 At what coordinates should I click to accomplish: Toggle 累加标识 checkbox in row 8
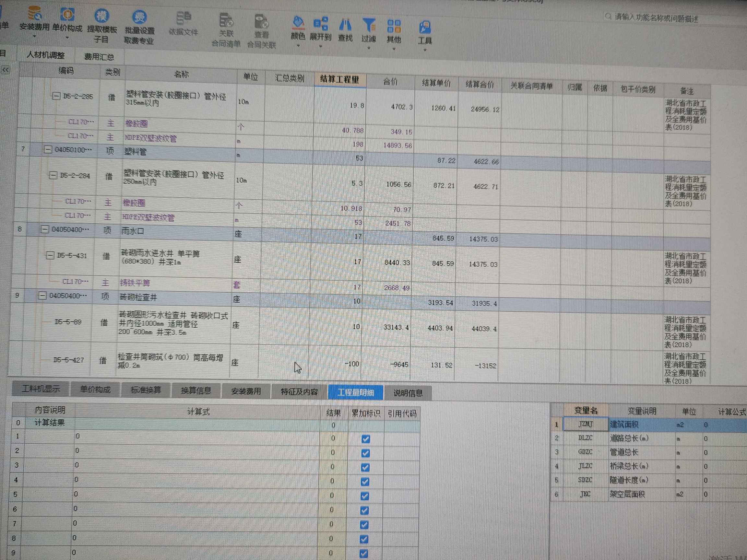[x=364, y=539]
